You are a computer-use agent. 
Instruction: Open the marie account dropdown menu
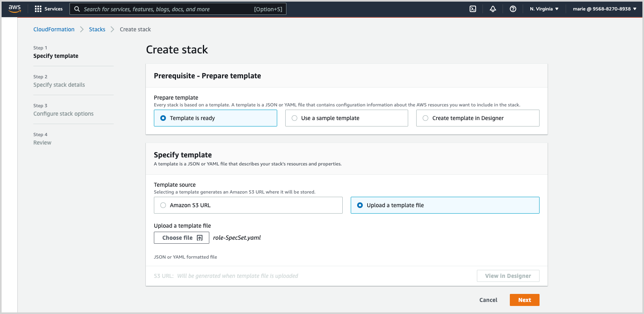604,9
